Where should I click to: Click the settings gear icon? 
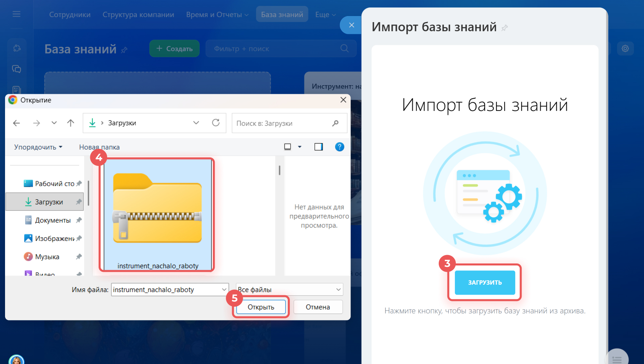click(625, 49)
